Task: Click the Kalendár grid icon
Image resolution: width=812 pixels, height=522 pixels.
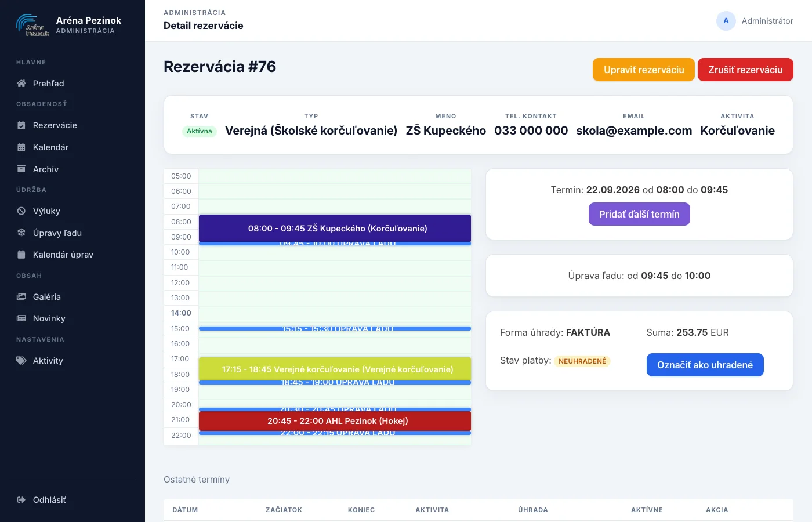Action: coord(21,147)
